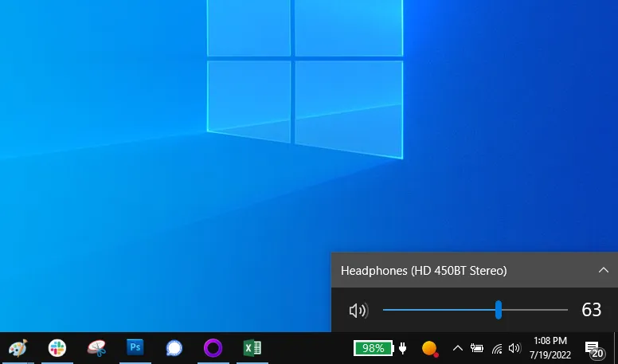Image resolution: width=618 pixels, height=364 pixels.
Task: Toggle volume flyout via tray speaker icon
Action: (x=514, y=348)
